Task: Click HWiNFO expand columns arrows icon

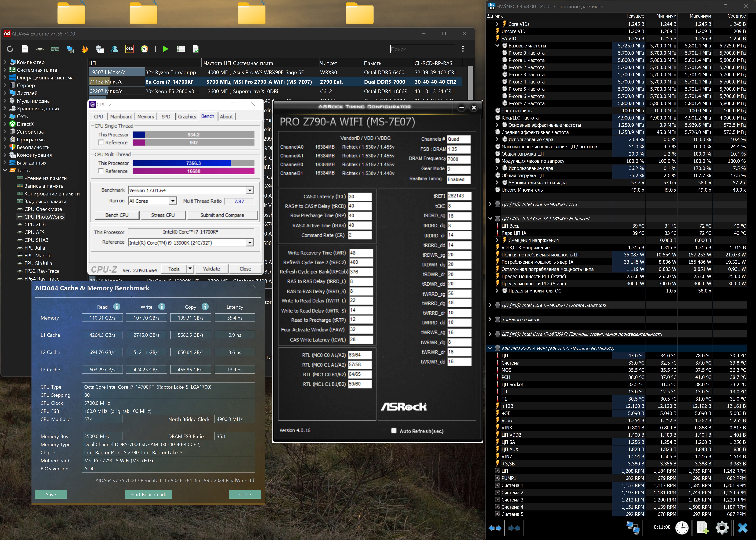Action: tap(495, 528)
